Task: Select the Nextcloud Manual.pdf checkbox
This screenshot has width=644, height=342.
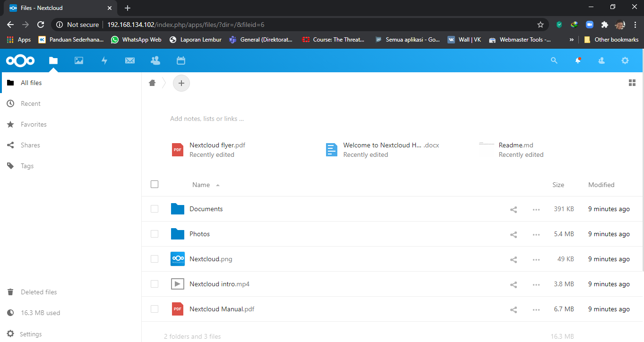Action: (155, 309)
